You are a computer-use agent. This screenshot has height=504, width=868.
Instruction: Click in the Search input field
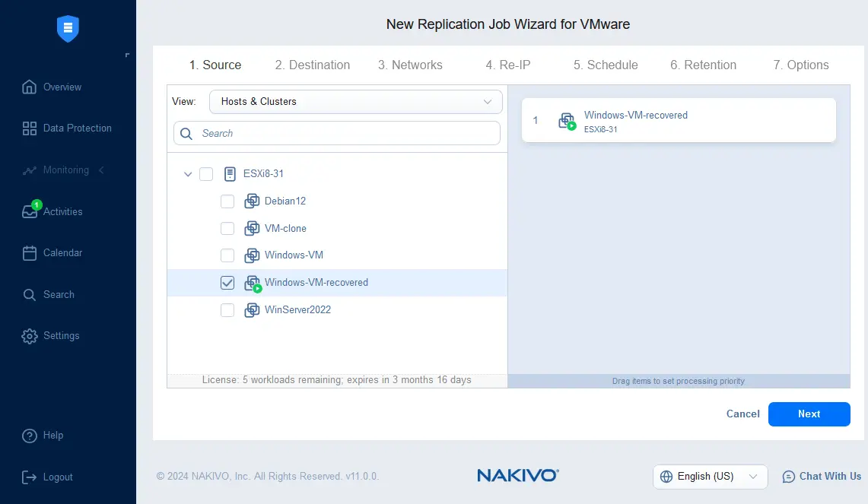pos(336,133)
